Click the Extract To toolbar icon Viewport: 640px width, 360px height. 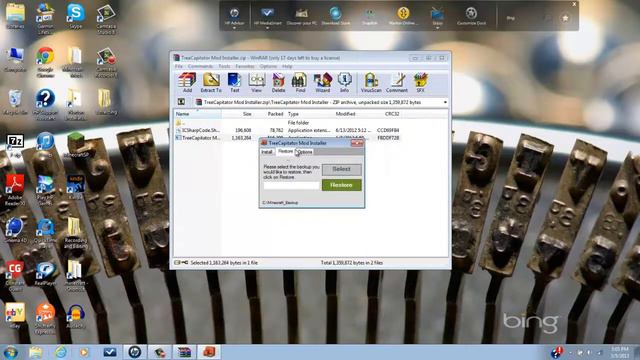(x=211, y=82)
